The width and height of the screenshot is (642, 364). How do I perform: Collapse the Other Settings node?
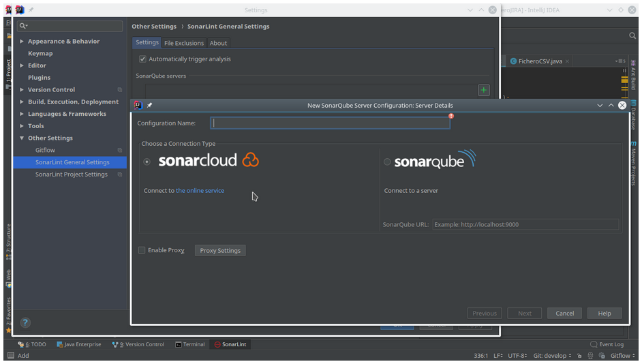pos(22,138)
